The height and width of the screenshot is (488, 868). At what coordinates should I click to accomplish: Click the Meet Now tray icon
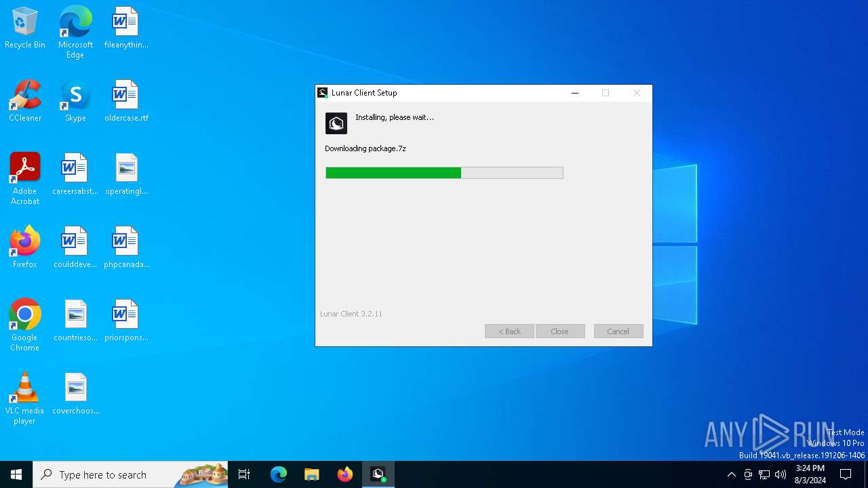click(748, 474)
